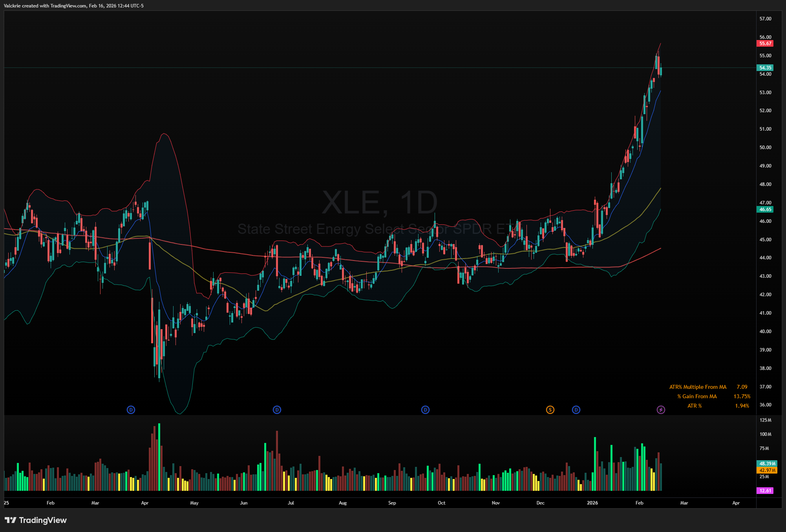The height and width of the screenshot is (532, 786).
Task: Click the purple lightning event marker
Action: [x=661, y=410]
